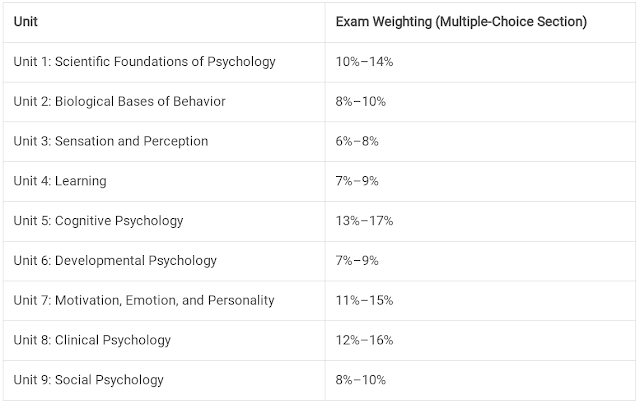
Task: Click Unit 6's 7%–9% weighting value
Action: coord(357,260)
